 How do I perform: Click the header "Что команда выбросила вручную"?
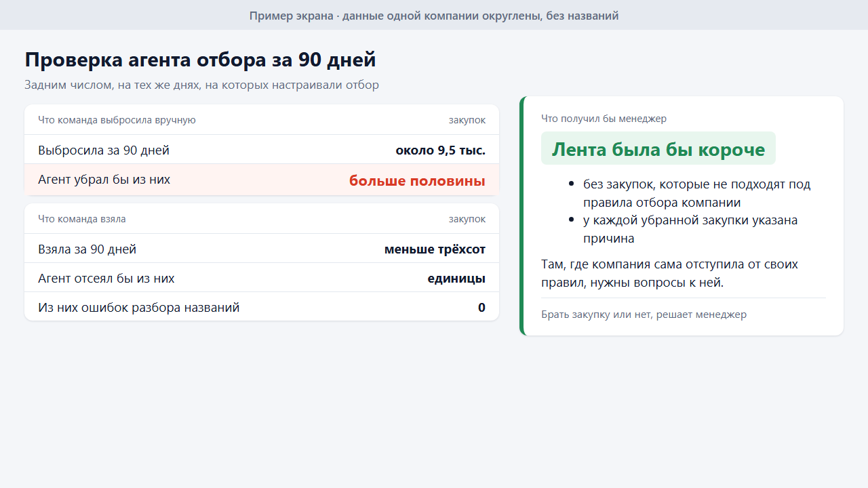pyautogui.click(x=117, y=120)
